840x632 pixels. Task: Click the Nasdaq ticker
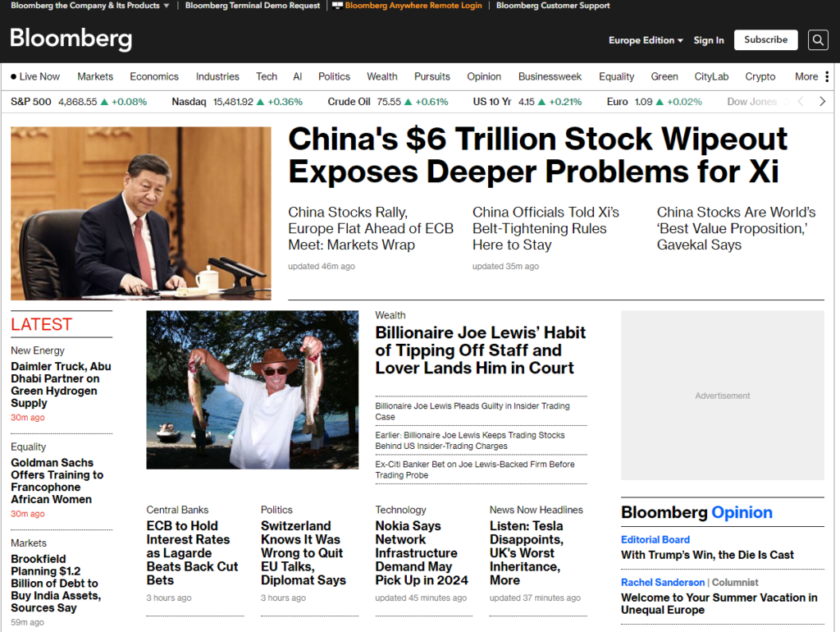click(237, 102)
